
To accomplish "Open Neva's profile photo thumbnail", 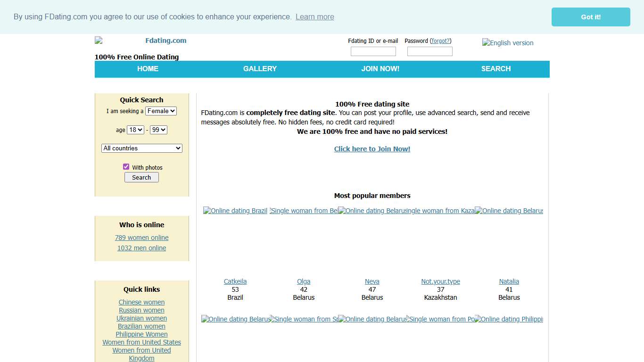I will pyautogui.click(x=372, y=211).
